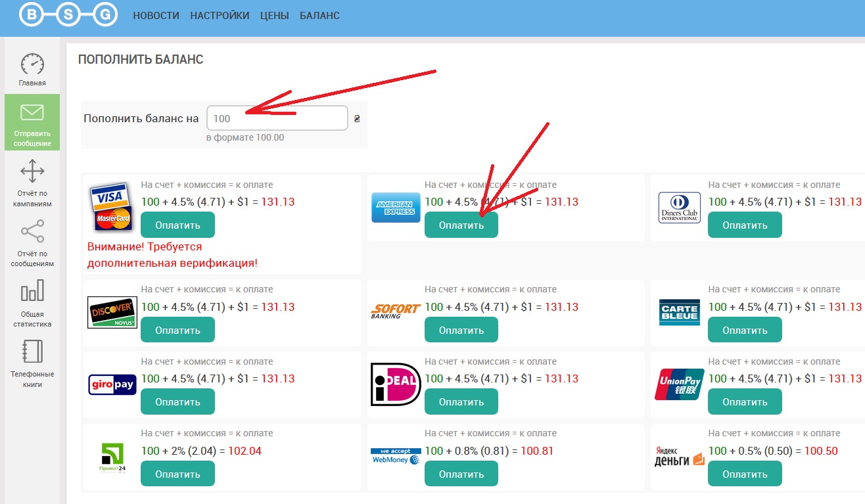Screen dimensions: 865x504
Task: Click the ПОПОЛНИТЬ БАЛАНС heading
Action: 141,60
